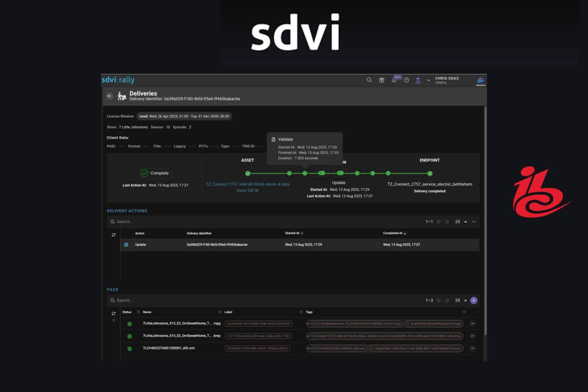Open more options for the .bmp file row
This screenshot has height=392, width=588.
472,336
